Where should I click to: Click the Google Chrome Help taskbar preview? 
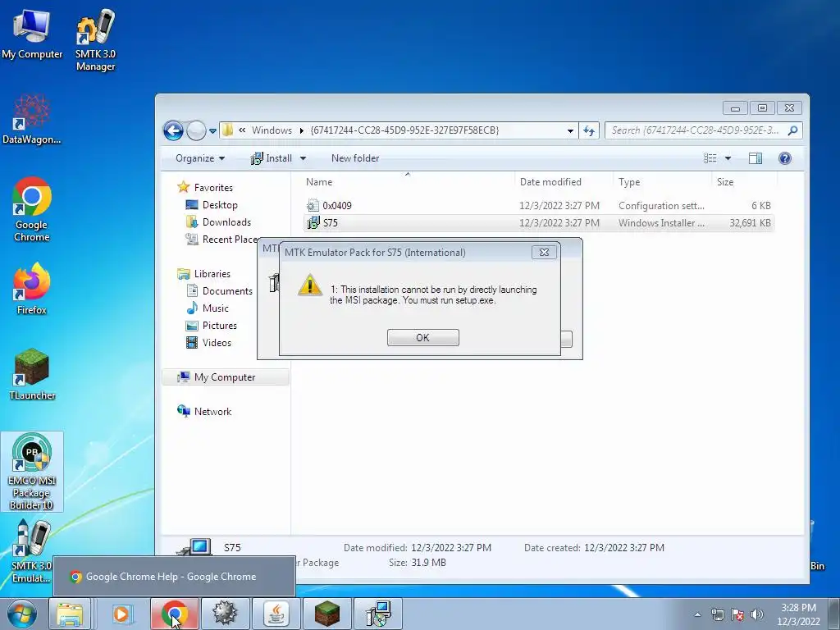click(x=174, y=577)
